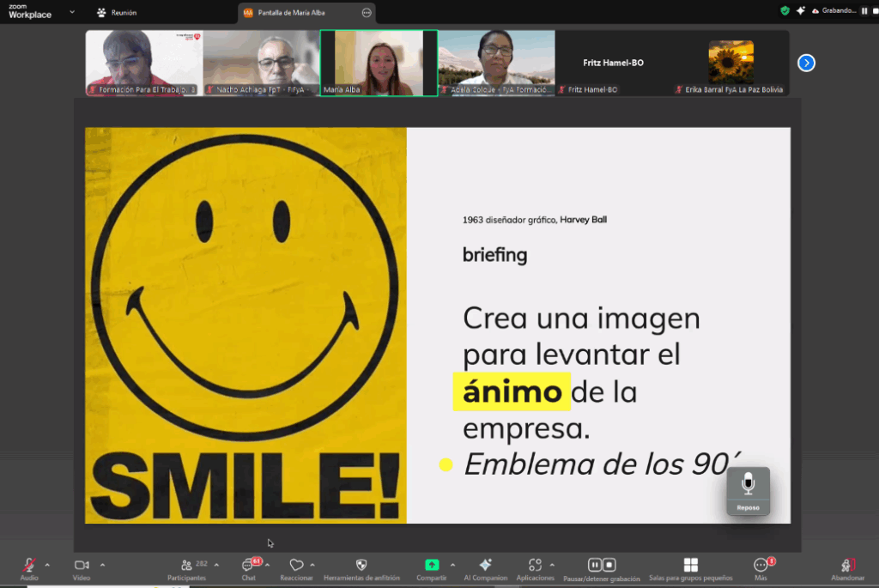Pause recording from top-right indicator
The image size is (879, 588).
(x=864, y=10)
